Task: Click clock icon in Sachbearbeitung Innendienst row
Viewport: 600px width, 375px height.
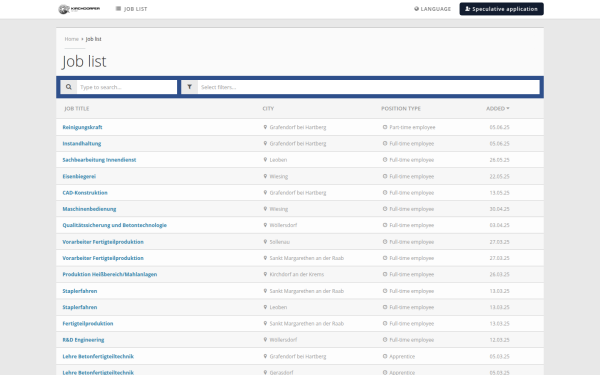Action: 385,160
